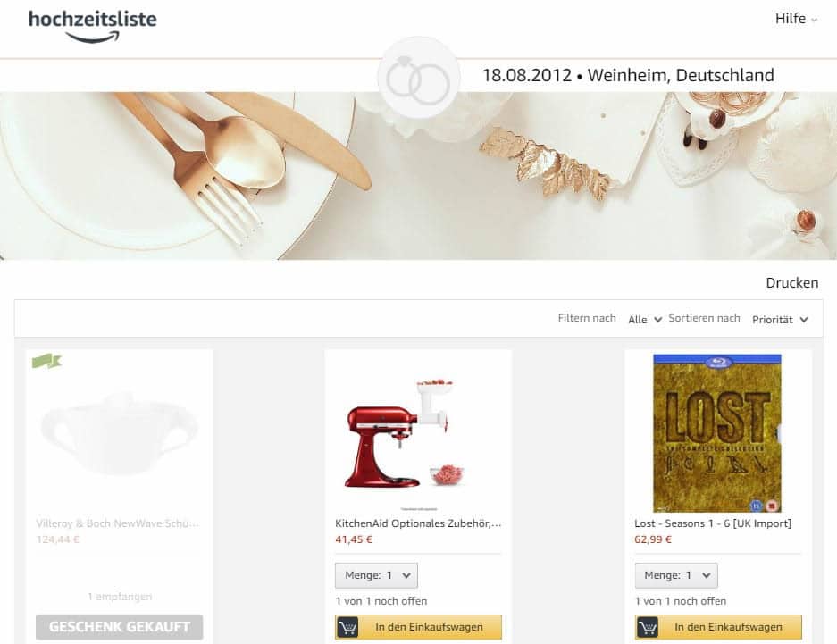
Task: Click the hochzeitsliste Amazon logo
Action: (92, 26)
